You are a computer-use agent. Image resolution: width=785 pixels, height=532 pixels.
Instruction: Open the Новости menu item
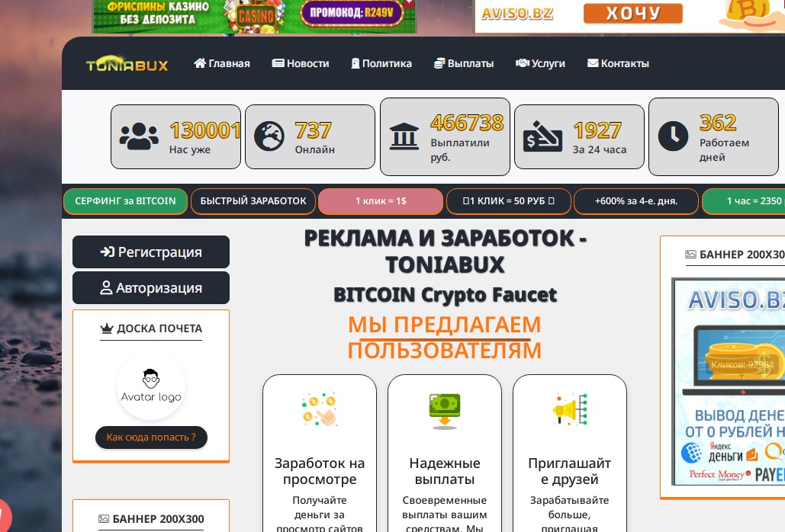pyautogui.click(x=301, y=63)
